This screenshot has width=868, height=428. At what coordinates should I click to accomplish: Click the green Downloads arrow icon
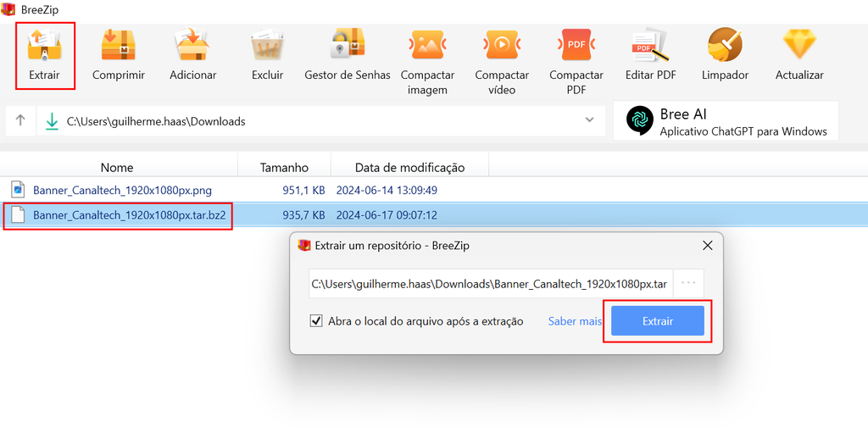52,120
